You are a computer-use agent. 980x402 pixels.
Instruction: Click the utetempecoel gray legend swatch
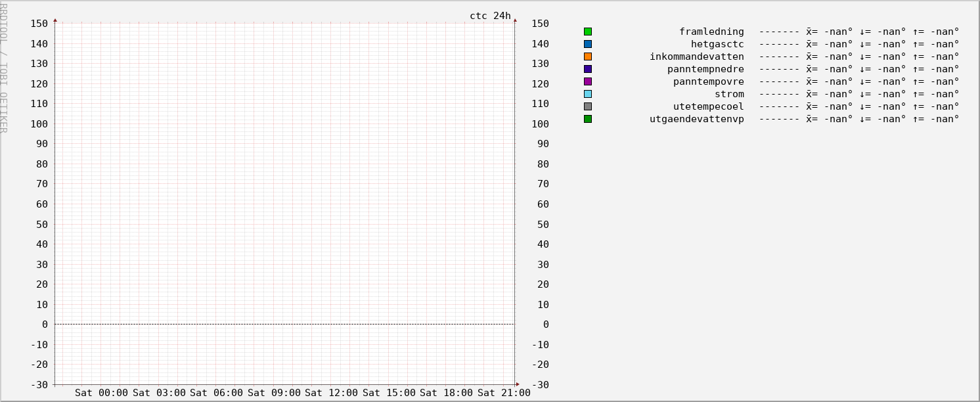(588, 106)
